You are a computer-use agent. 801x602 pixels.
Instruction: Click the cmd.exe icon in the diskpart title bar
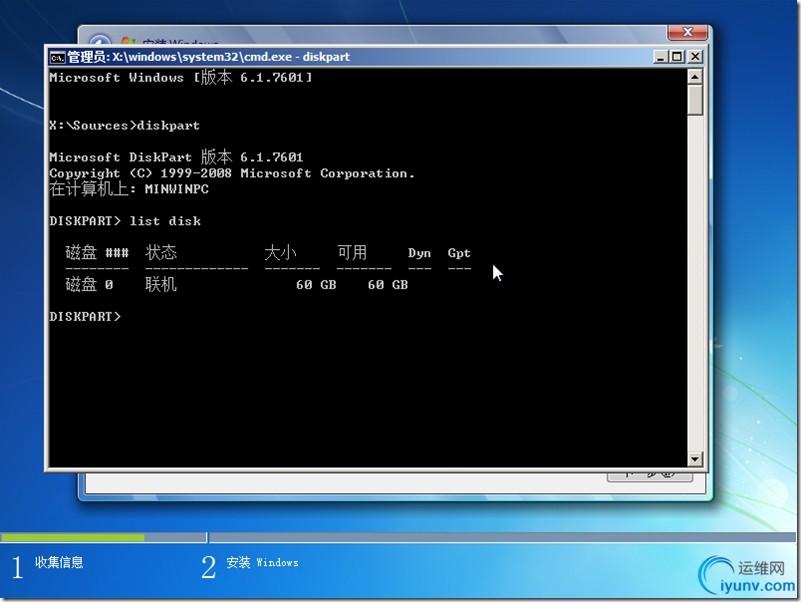tap(57, 57)
